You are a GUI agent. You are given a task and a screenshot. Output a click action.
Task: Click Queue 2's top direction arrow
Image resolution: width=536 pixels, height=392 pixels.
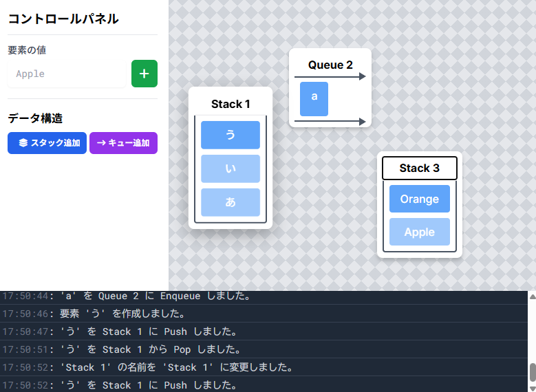(x=330, y=76)
